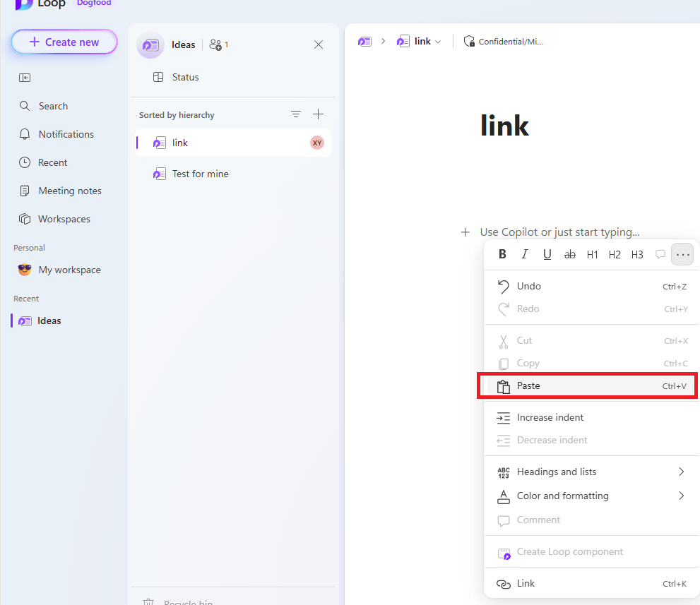Apply Heading 2 style

pos(615,254)
